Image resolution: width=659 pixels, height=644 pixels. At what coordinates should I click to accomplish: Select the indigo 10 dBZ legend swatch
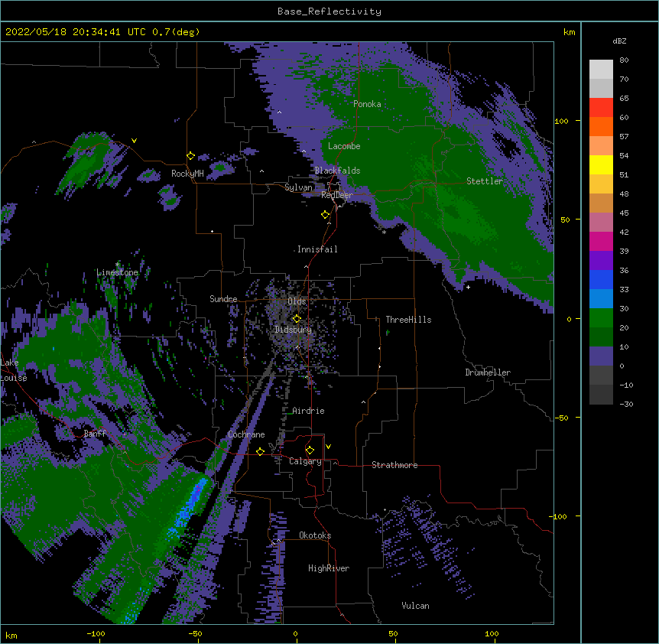click(601, 356)
